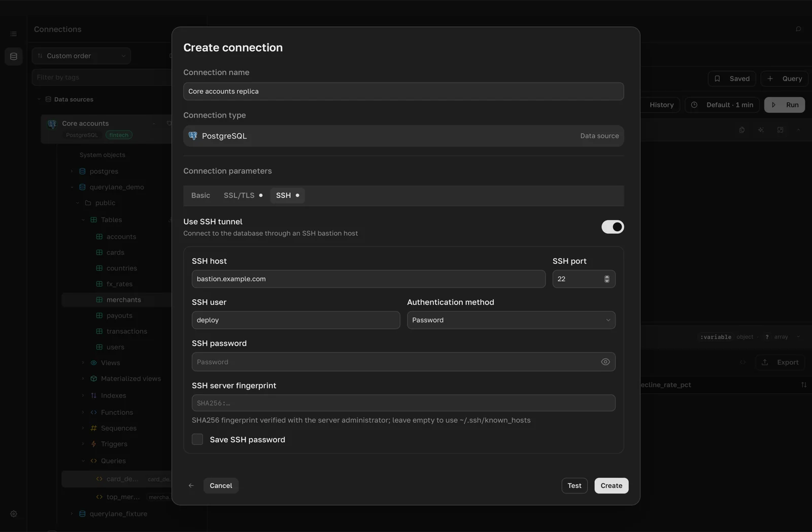Open the Authentication method dropdown
This screenshot has height=532, width=812.
click(511, 320)
